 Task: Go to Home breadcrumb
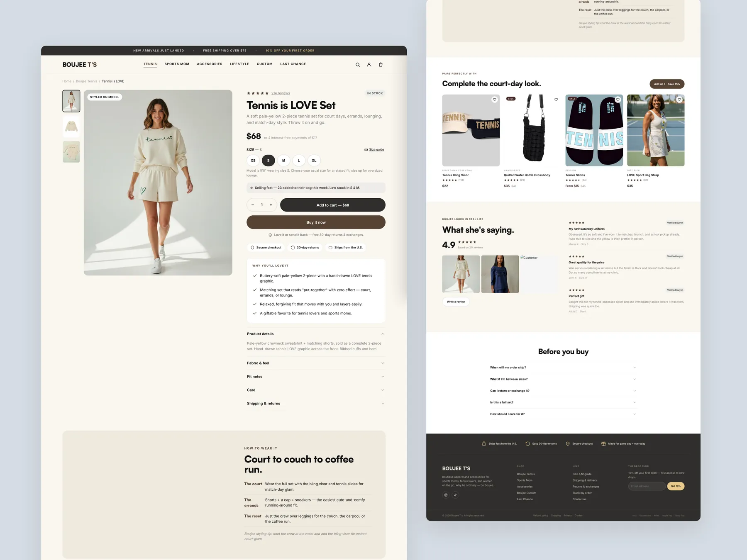click(67, 81)
